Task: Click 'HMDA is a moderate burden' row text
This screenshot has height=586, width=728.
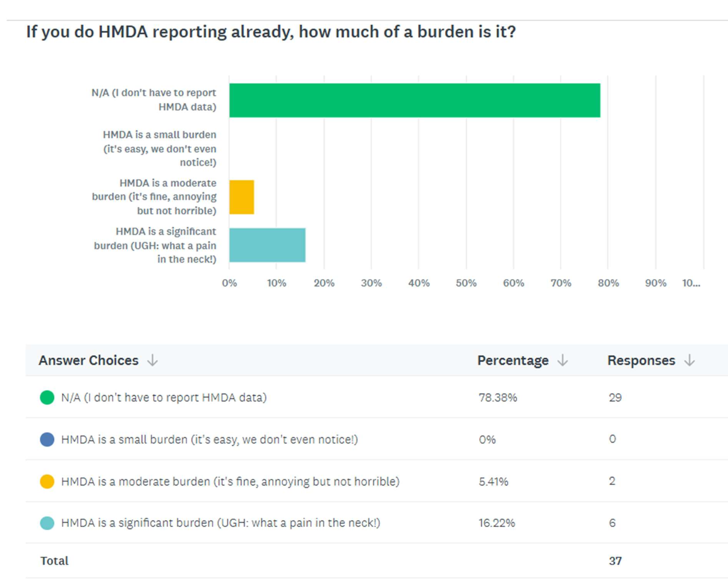Action: (x=230, y=482)
